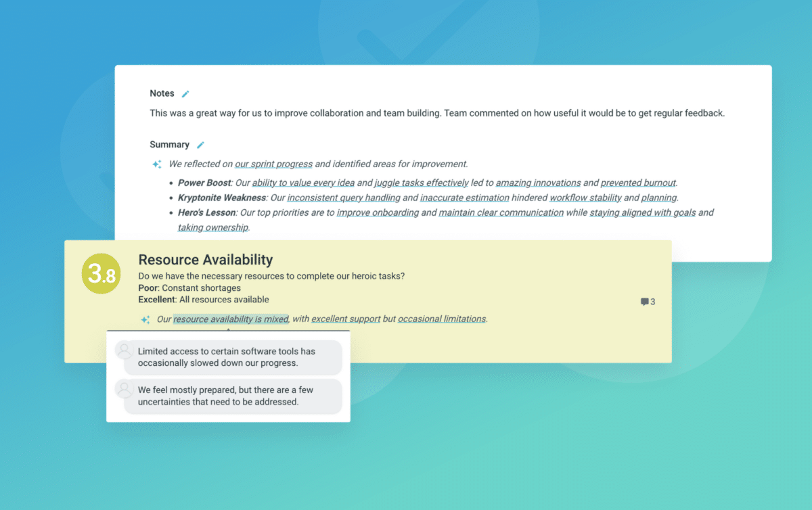Click the sparkle icon in Resource Availability
Image resolution: width=812 pixels, height=510 pixels.
point(145,319)
